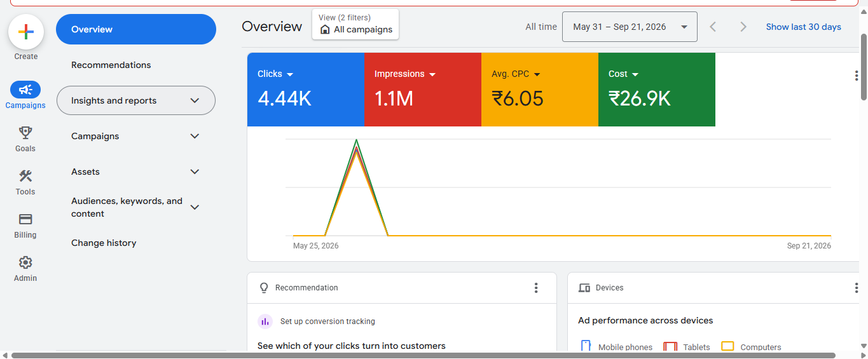Click the Create plus button
The height and width of the screenshot is (359, 868).
coord(26,32)
